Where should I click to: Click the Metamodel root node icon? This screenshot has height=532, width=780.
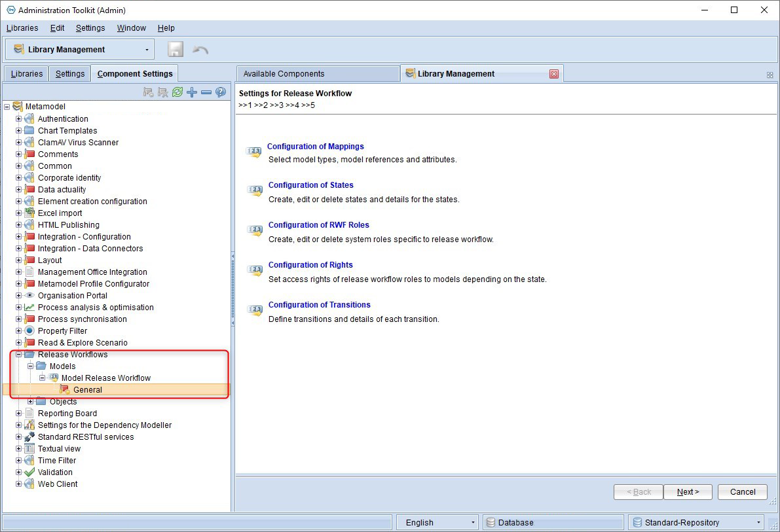pyautogui.click(x=18, y=106)
